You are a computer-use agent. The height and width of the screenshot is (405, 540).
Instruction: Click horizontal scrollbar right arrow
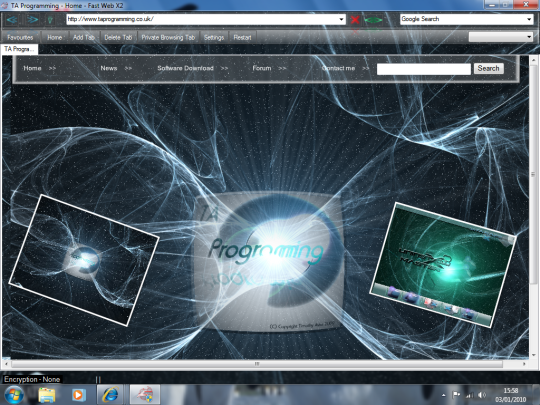click(x=524, y=363)
